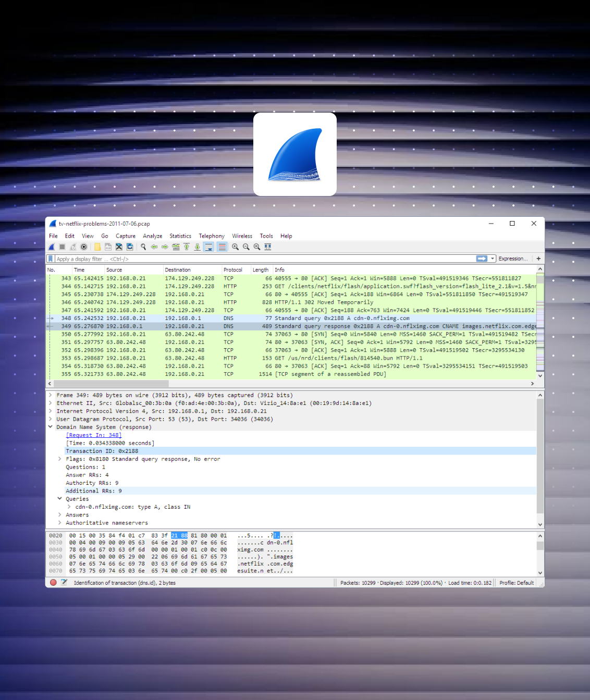The width and height of the screenshot is (590, 700).
Task: Find a packet with magnifier icon
Action: coord(143,247)
